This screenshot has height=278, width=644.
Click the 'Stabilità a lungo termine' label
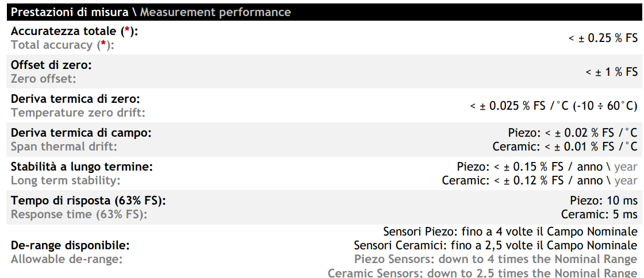[x=82, y=167]
